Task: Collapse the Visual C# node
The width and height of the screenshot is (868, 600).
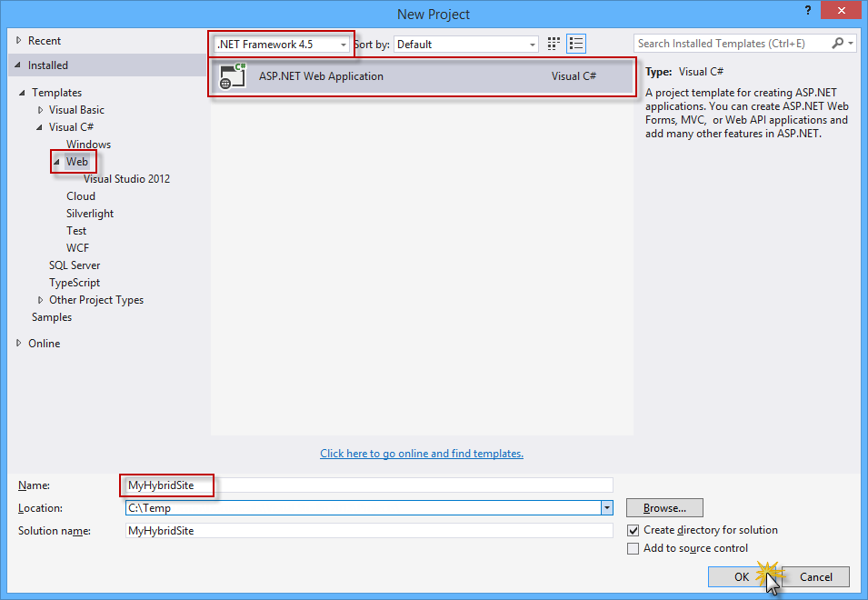Action: coord(39,126)
